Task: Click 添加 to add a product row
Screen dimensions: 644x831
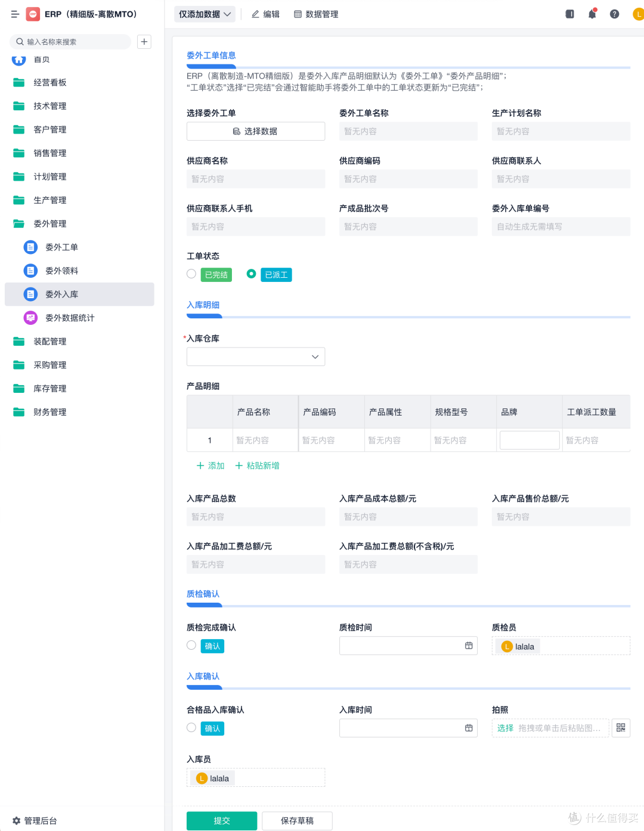Action: [x=210, y=466]
